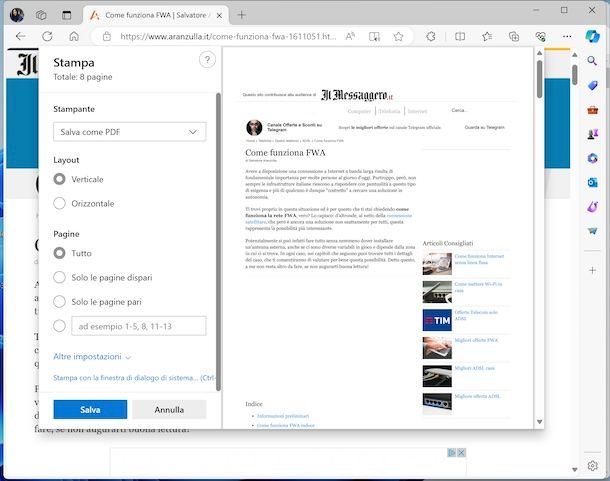Viewport: 610px width, 481px height.
Task: Open Stampa con la finestra di dialogo di sistema
Action: pyautogui.click(x=134, y=377)
